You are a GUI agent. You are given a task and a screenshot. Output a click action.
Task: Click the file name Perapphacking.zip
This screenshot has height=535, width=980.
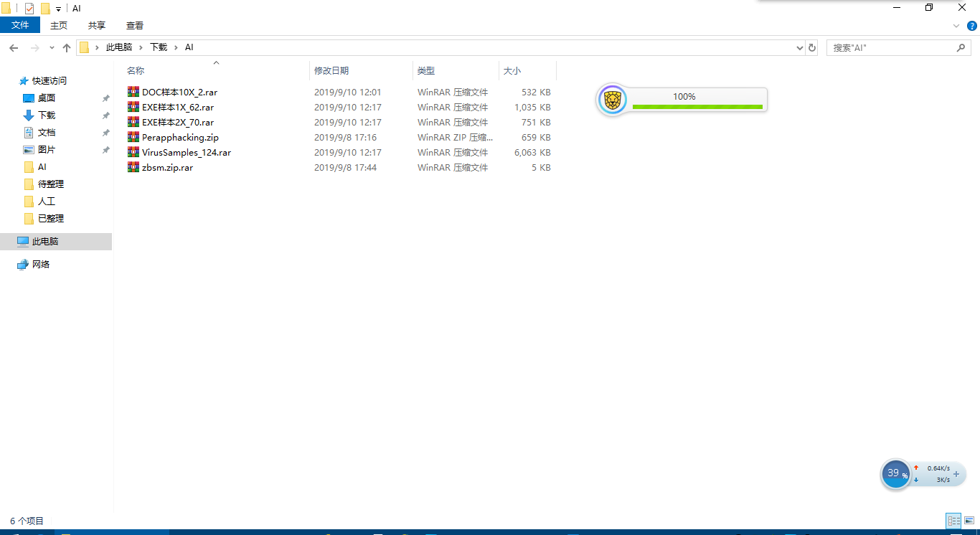tap(180, 138)
